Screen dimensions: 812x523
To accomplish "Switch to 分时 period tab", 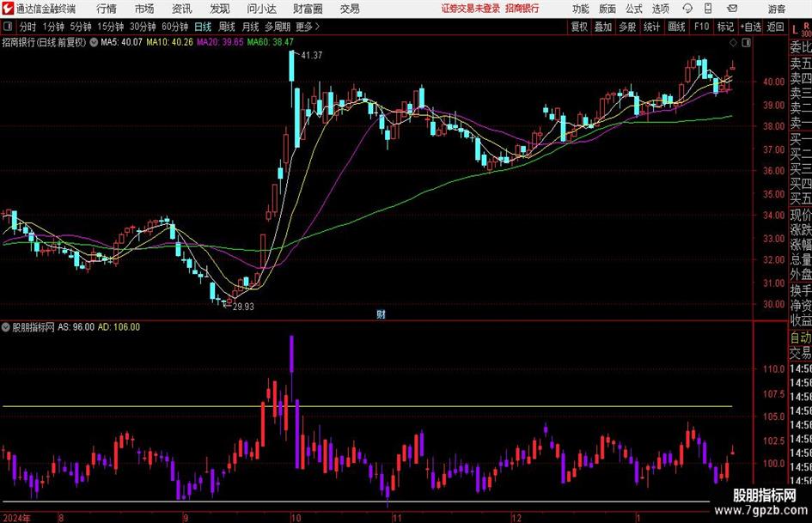I will pyautogui.click(x=27, y=27).
